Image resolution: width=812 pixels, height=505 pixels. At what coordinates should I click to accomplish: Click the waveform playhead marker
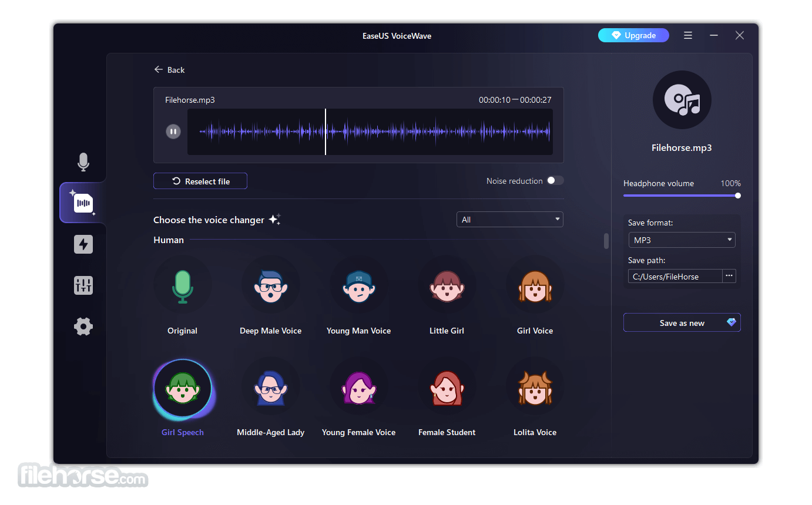(326, 132)
